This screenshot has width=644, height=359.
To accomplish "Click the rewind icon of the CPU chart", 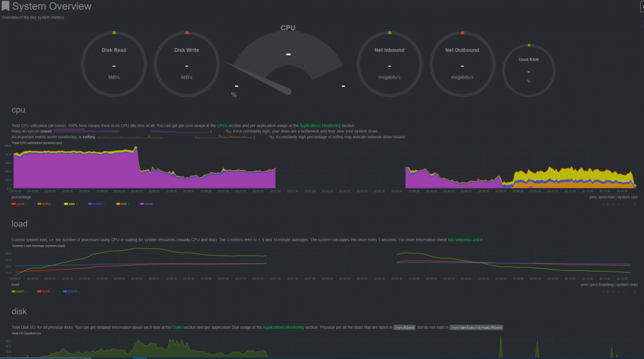I will (603, 205).
